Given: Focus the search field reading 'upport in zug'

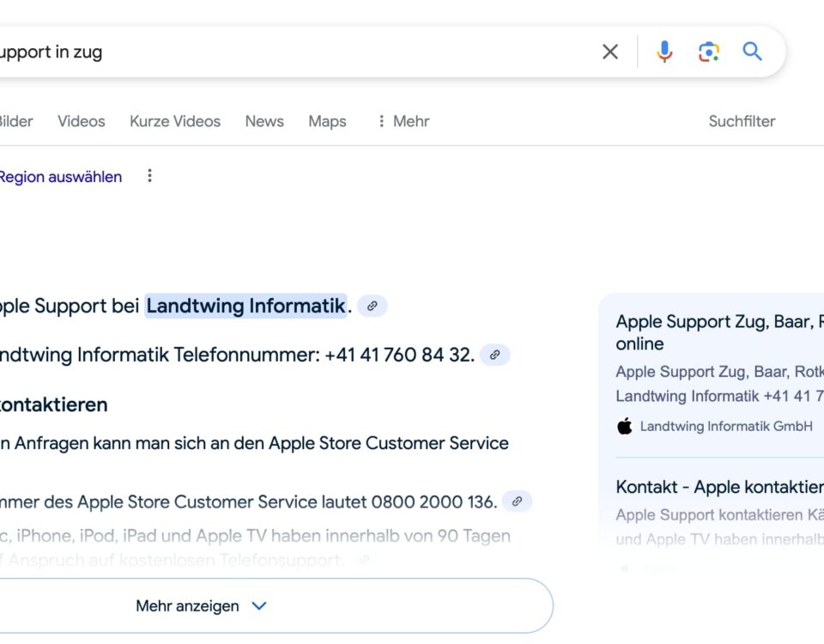Looking at the screenshot, I should [x=294, y=52].
